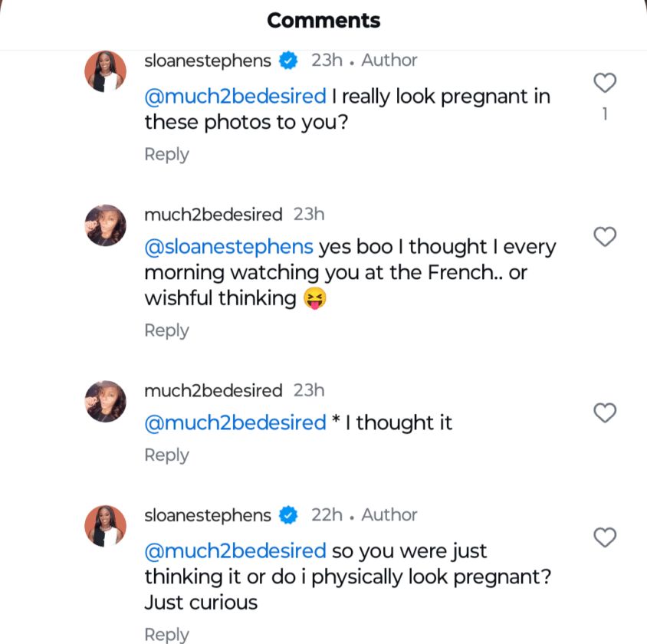Open the @much2bedesired mention in the top comment
Viewport: 647px width, 644px height.
pyautogui.click(x=233, y=96)
